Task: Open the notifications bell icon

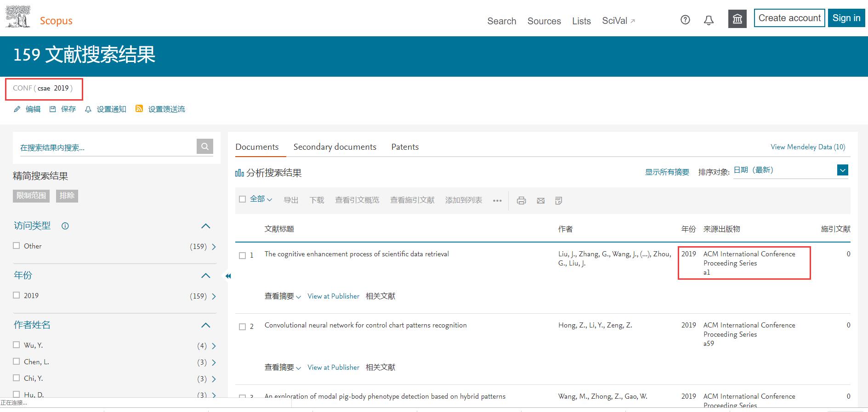Action: 709,20
